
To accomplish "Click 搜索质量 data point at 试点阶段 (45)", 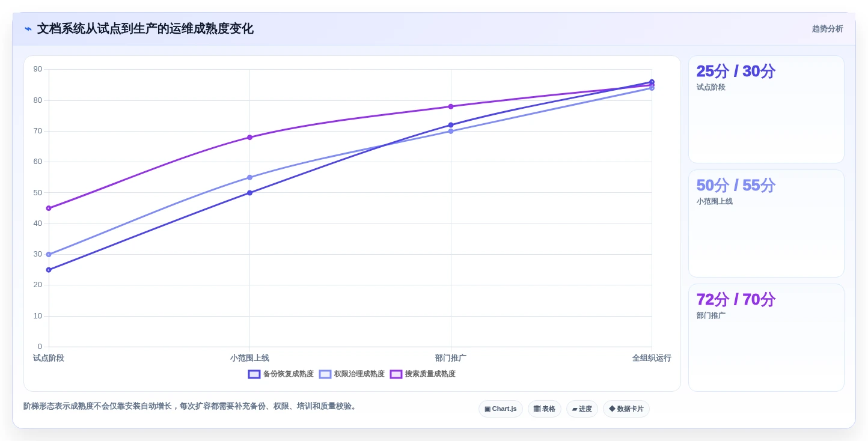I will coord(49,208).
